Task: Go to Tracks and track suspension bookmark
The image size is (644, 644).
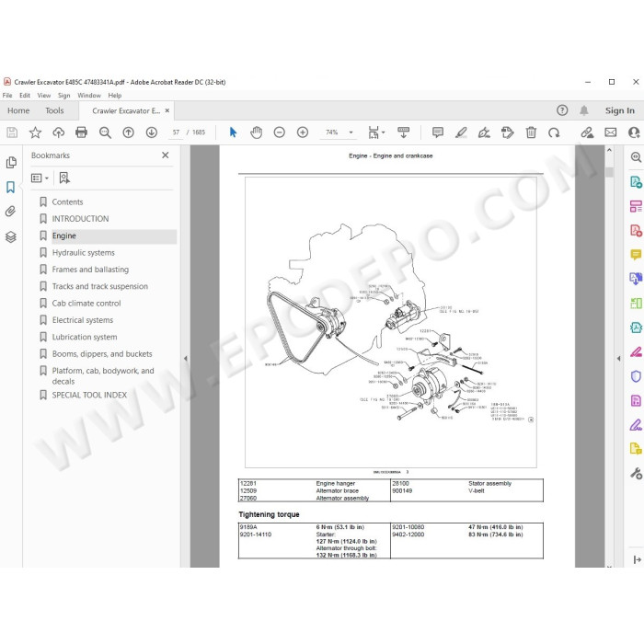Action: click(x=99, y=286)
